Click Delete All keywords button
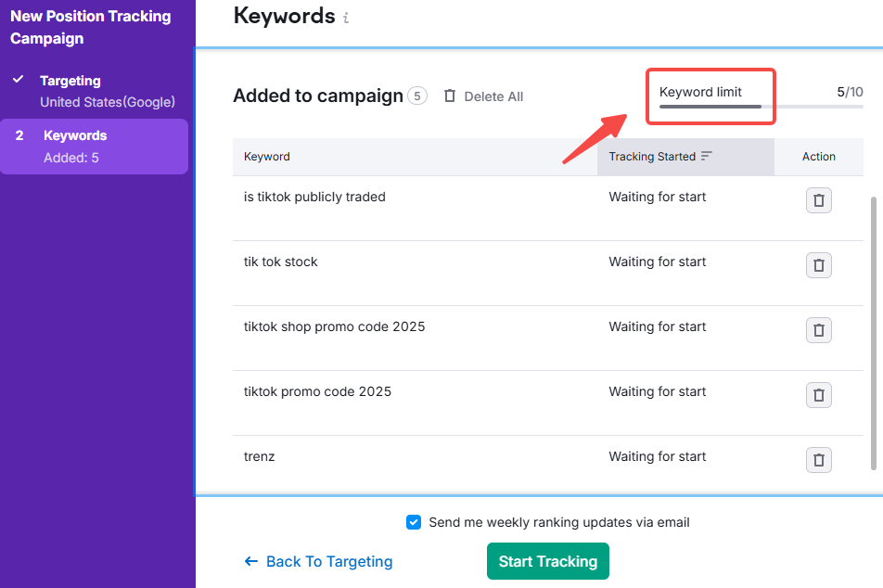Screen dimensions: 883x588 483,96
